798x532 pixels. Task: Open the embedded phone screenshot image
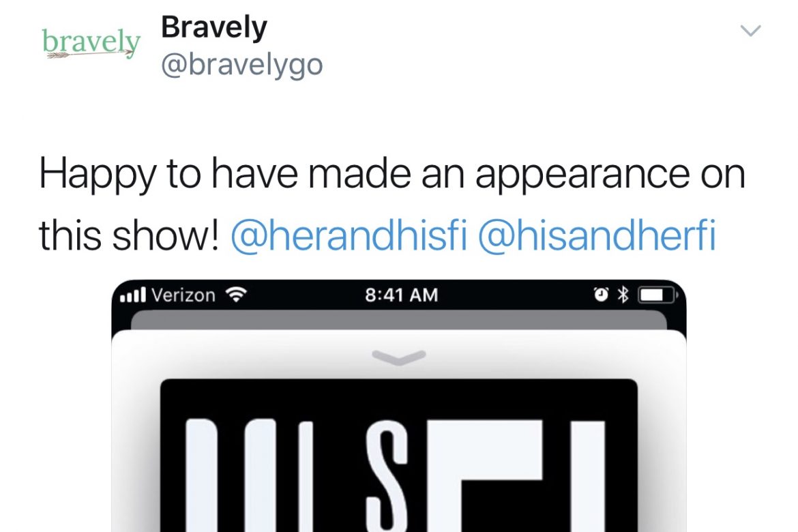point(398,406)
